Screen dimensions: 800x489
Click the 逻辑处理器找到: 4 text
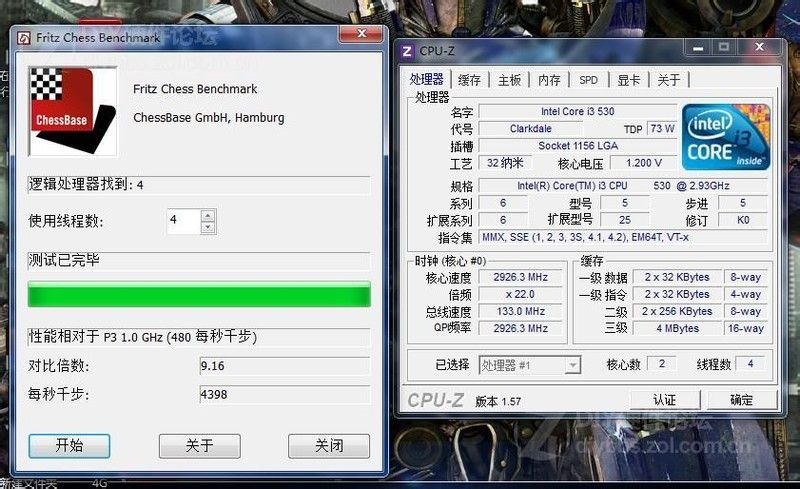coord(86,184)
